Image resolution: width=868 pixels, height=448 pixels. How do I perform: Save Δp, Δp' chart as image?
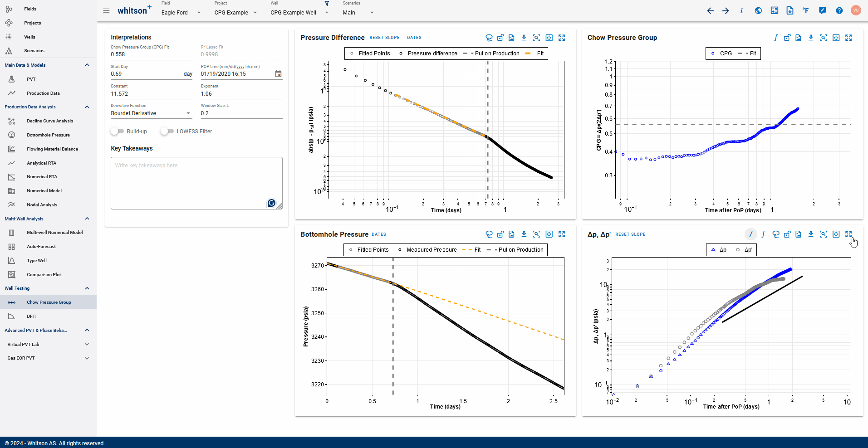[x=798, y=234]
